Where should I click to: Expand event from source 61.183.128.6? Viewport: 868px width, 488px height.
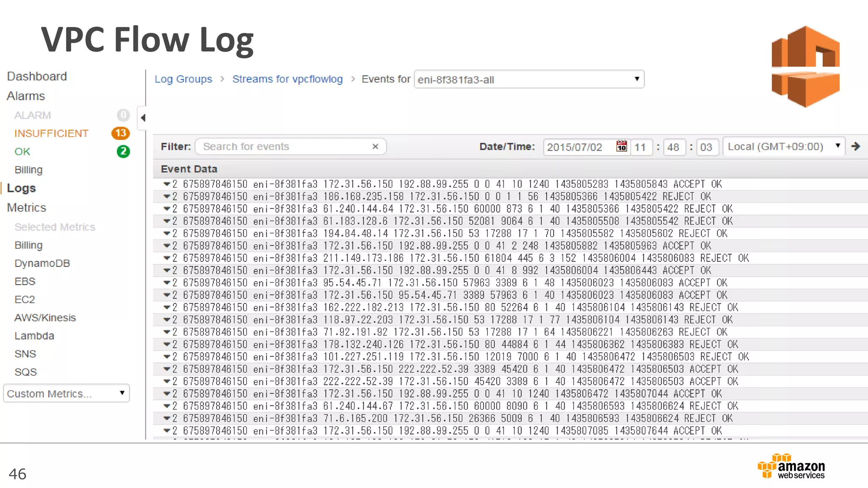[x=167, y=221]
